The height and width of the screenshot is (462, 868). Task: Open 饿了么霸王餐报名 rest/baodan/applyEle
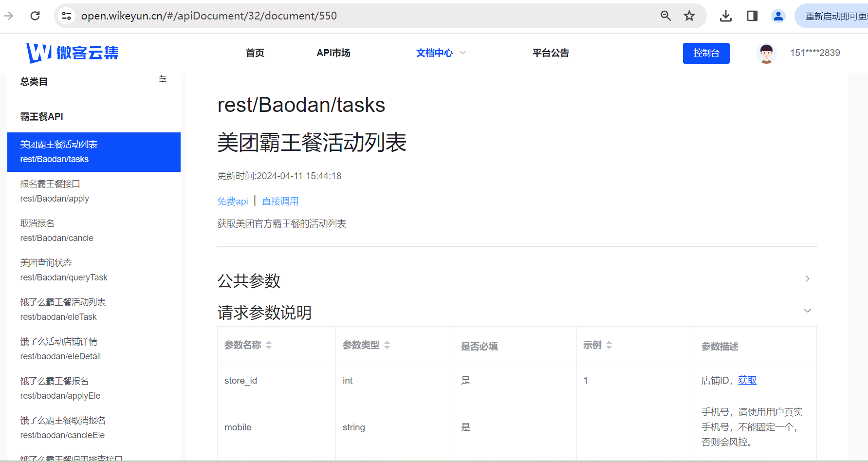tap(94, 388)
